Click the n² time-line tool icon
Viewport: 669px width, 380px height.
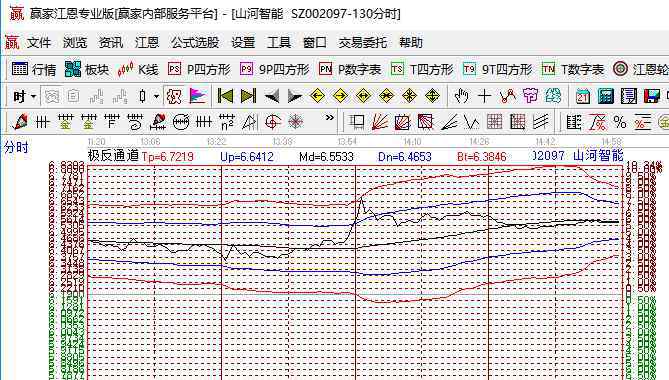[x=227, y=122]
